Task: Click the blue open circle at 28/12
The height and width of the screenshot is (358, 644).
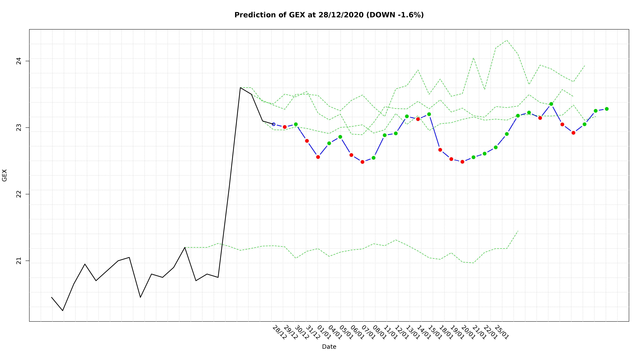Action: (273, 124)
